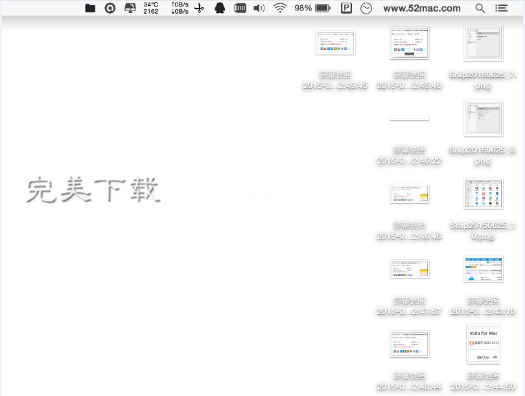Click the 98% battery indicator
Image resolution: width=525 pixels, height=396 pixels.
click(x=312, y=8)
